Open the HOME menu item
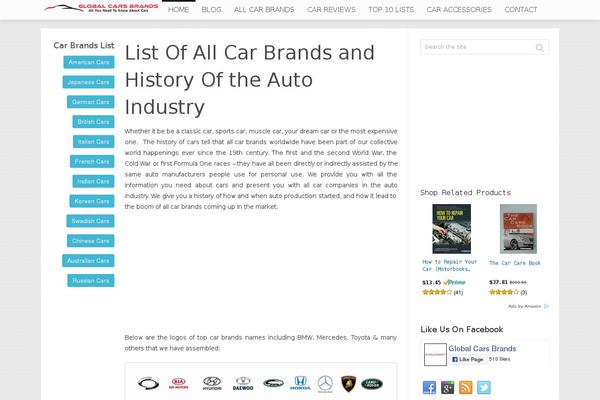600x400 pixels. click(x=178, y=10)
